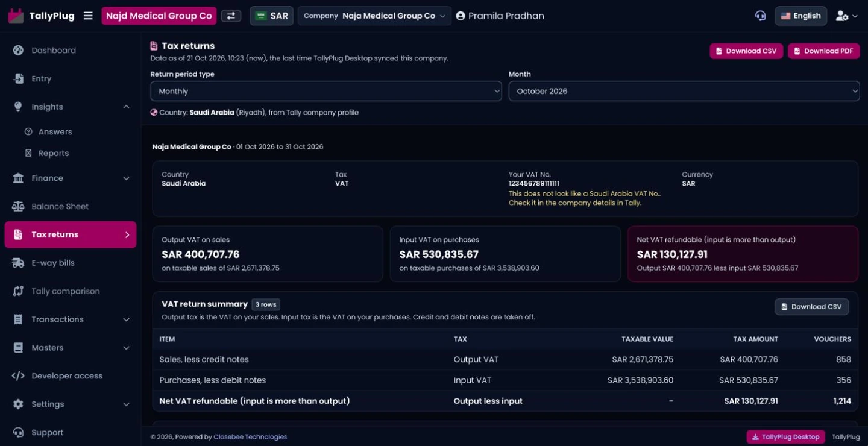Viewport: 868px width, 446px height.
Task: Click the Entry sidebar icon
Action: (18, 78)
